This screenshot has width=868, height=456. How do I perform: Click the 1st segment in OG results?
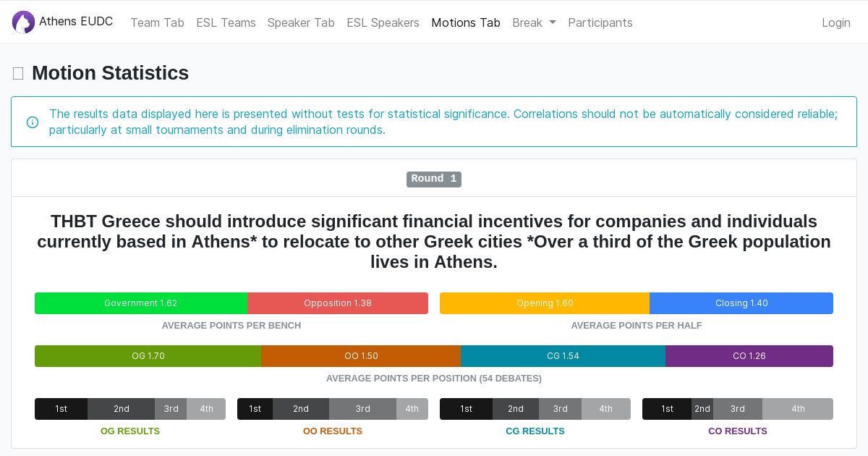pyautogui.click(x=61, y=409)
